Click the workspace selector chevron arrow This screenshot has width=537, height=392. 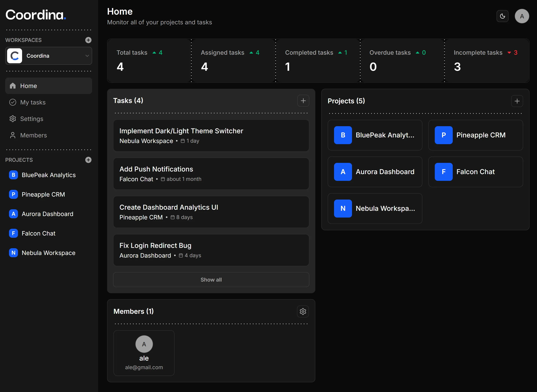point(87,56)
